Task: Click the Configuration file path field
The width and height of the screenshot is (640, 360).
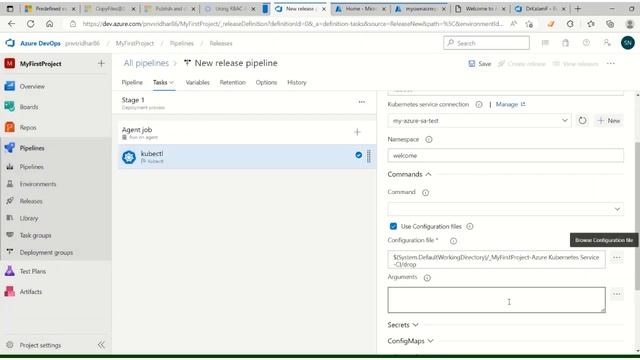Action: click(x=496, y=260)
